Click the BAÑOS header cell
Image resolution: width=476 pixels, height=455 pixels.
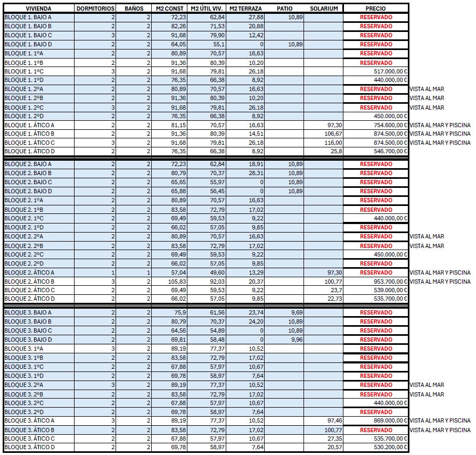(x=134, y=9)
